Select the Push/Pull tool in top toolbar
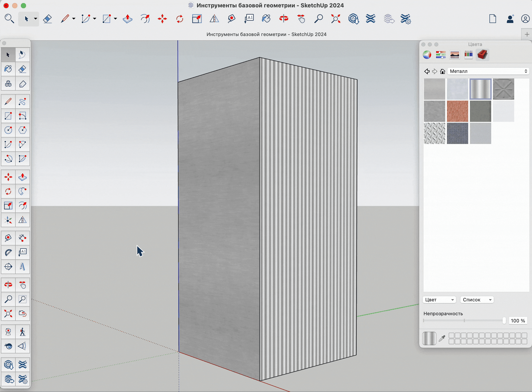 128,19
